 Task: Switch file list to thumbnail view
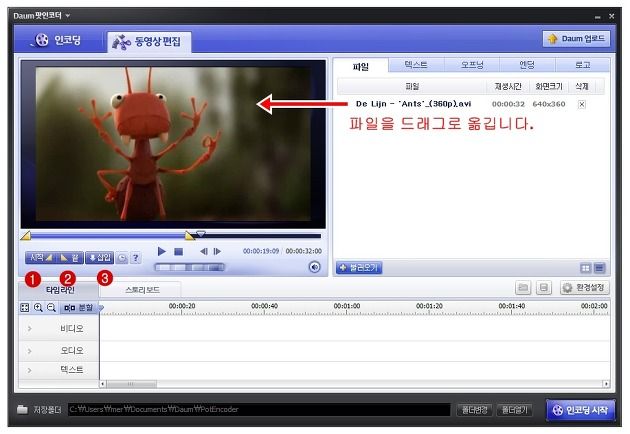(x=585, y=268)
